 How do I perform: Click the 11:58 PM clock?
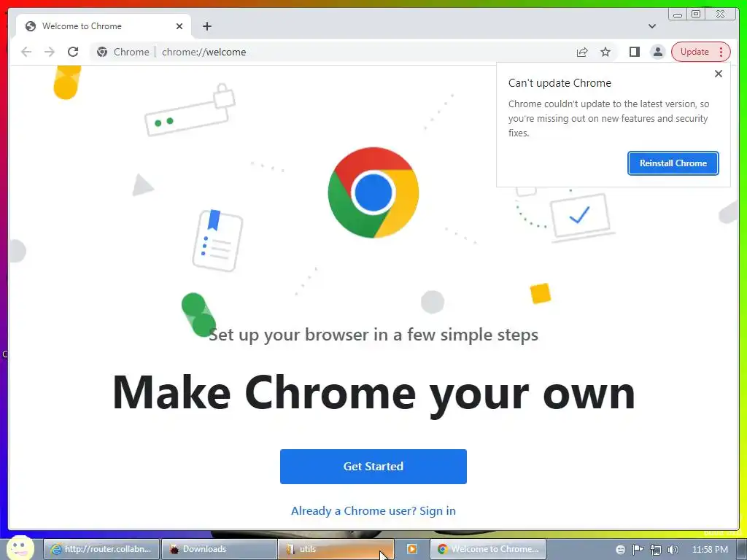710,550
